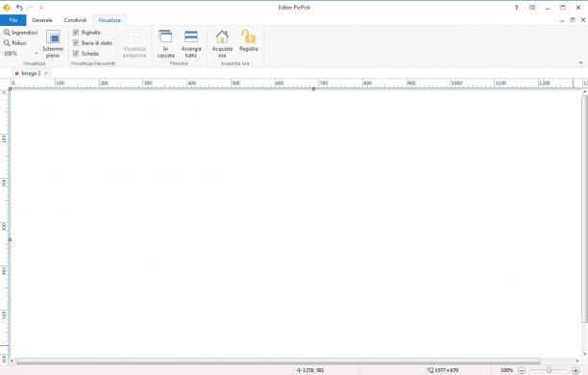Open the Registra padlock icon
This screenshot has width=588, height=375.
tap(248, 37)
